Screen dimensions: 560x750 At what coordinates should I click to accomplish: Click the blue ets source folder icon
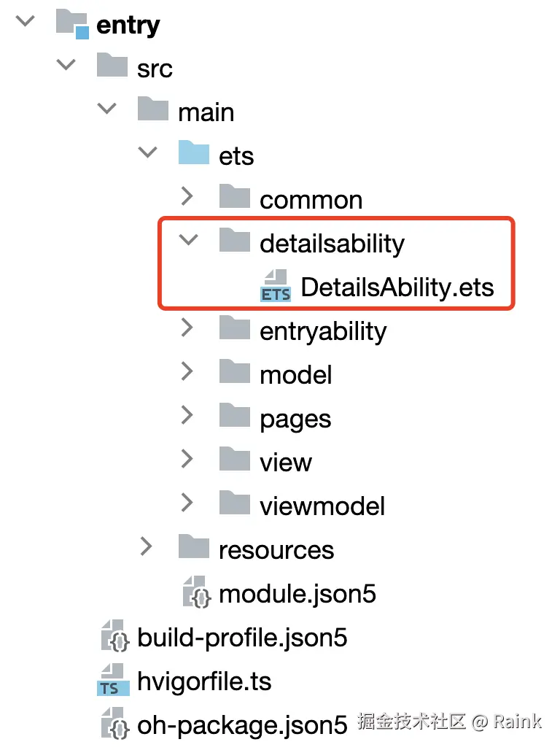(x=194, y=154)
